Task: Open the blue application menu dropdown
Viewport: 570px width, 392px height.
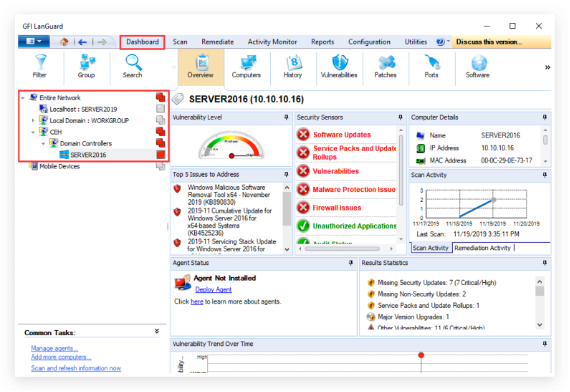Action: click(x=33, y=41)
